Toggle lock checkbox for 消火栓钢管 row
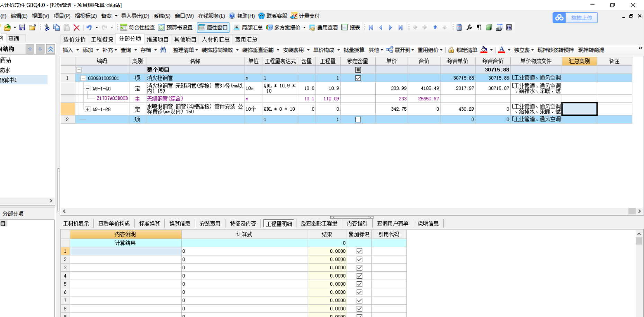The image size is (644, 317). [x=358, y=78]
